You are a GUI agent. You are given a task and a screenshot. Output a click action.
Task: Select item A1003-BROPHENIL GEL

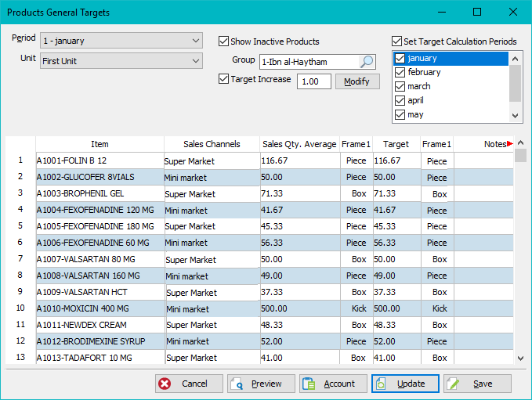click(100, 193)
